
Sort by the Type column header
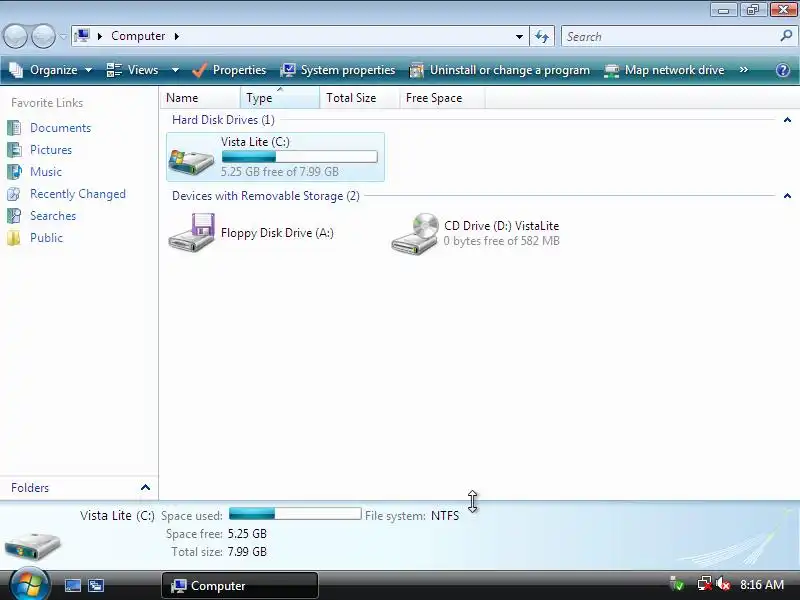coord(280,97)
